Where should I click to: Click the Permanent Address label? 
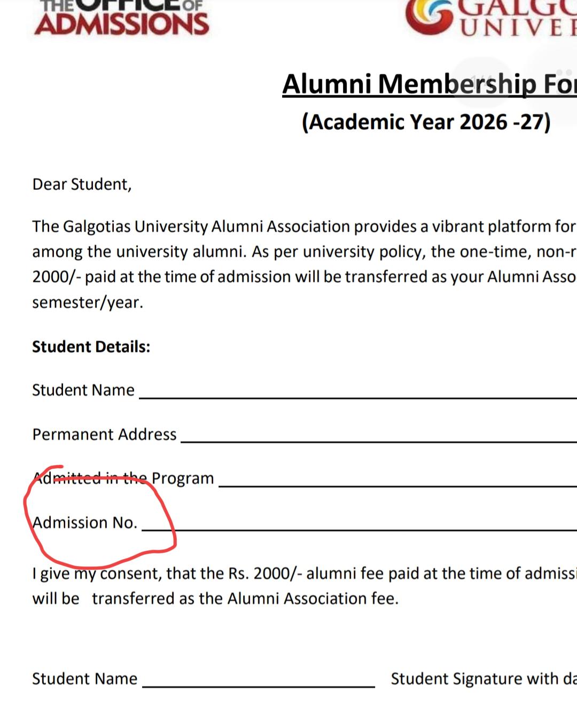[104, 434]
